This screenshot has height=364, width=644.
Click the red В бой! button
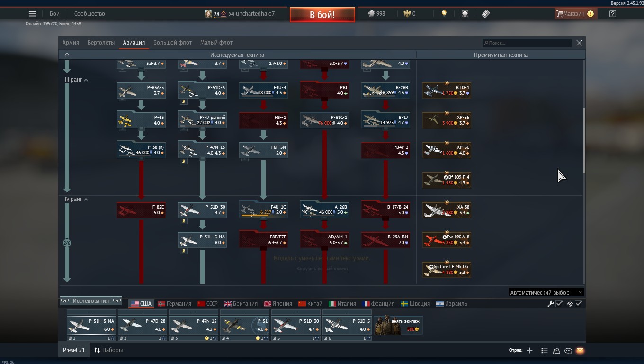[x=322, y=15]
